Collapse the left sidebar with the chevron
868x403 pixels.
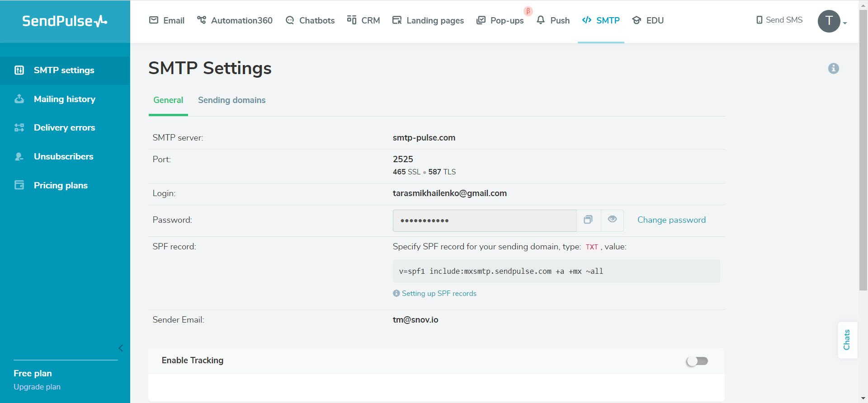pos(121,348)
